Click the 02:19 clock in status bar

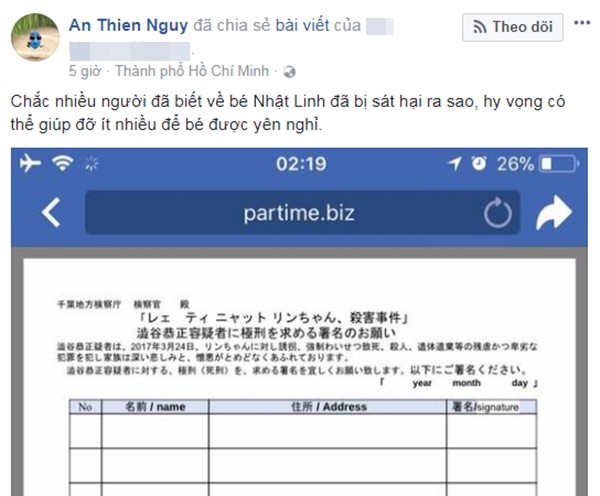(x=301, y=164)
